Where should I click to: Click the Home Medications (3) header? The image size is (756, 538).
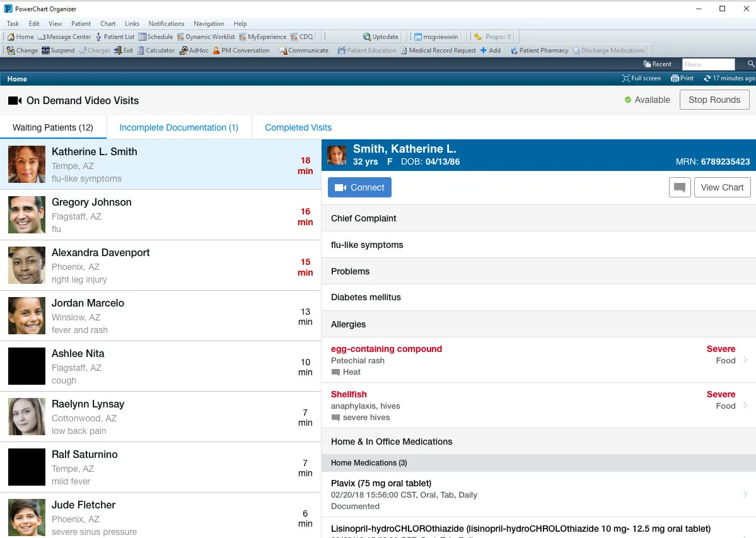(x=538, y=463)
